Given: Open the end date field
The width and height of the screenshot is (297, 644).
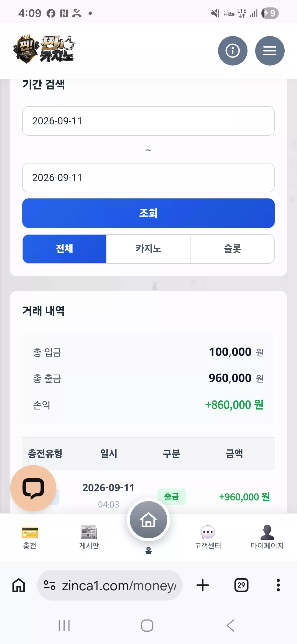Looking at the screenshot, I should [148, 178].
